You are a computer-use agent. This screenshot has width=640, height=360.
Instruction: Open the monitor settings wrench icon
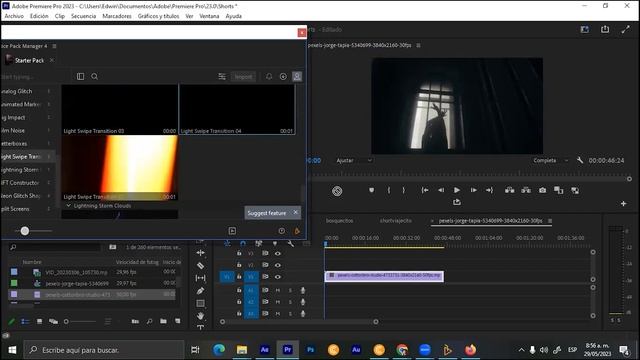point(580,160)
